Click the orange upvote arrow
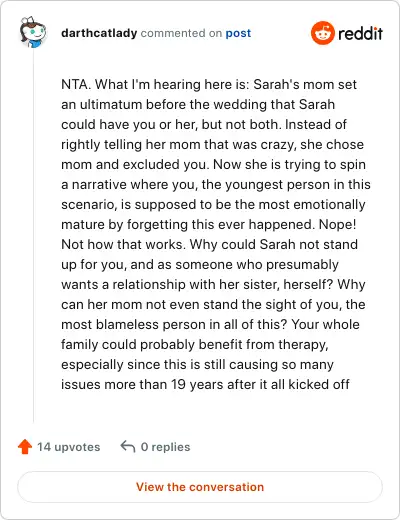Screen dimensions: 400x520 25,447
